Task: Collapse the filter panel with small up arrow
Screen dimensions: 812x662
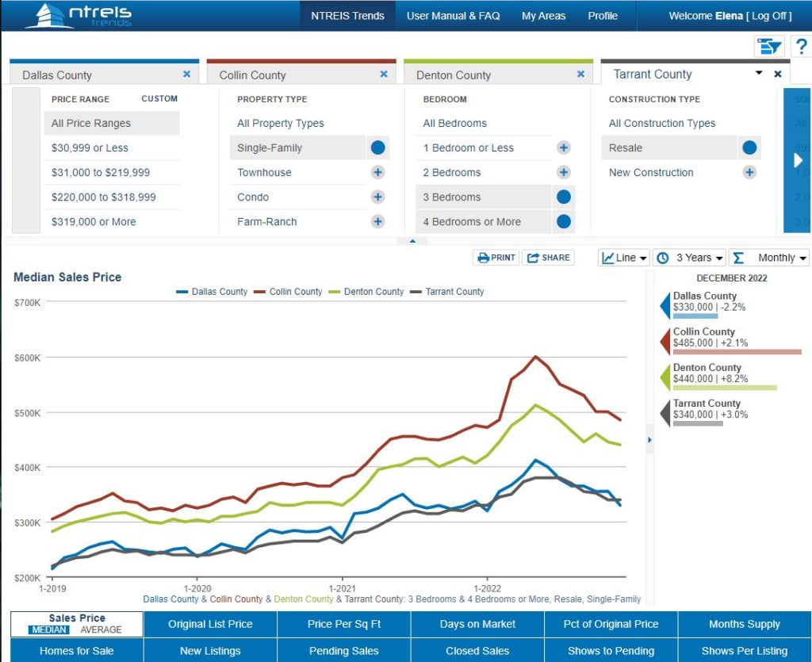Action: pyautogui.click(x=412, y=241)
